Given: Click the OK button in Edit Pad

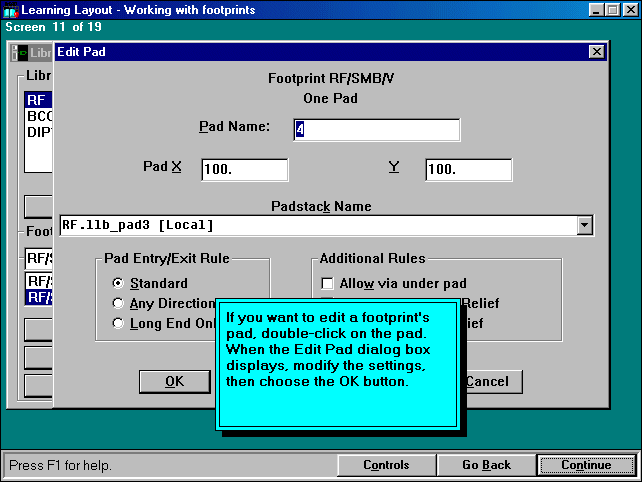Looking at the screenshot, I should 174,381.
